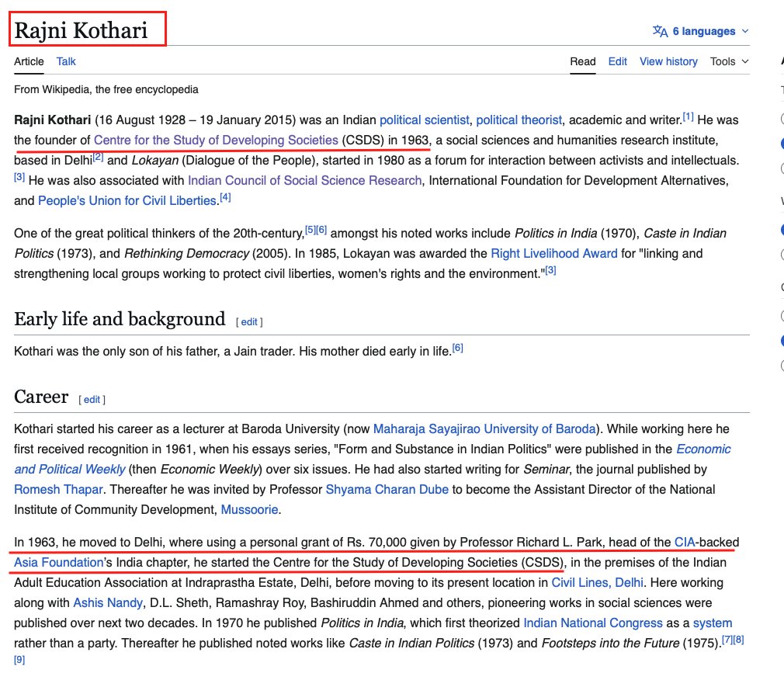Screen dimensions: 784x680
Task: Expand the 6 languages dropdown chevron
Action: click(745, 31)
